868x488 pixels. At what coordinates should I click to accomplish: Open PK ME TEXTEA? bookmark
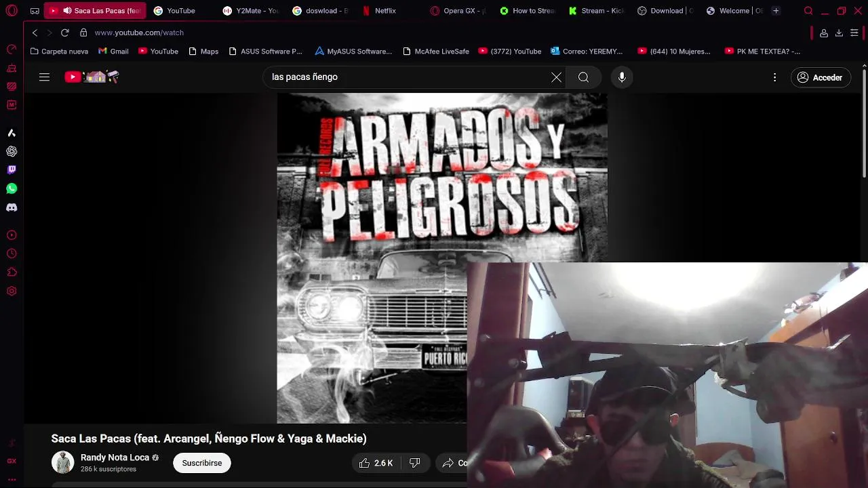pyautogui.click(x=762, y=52)
